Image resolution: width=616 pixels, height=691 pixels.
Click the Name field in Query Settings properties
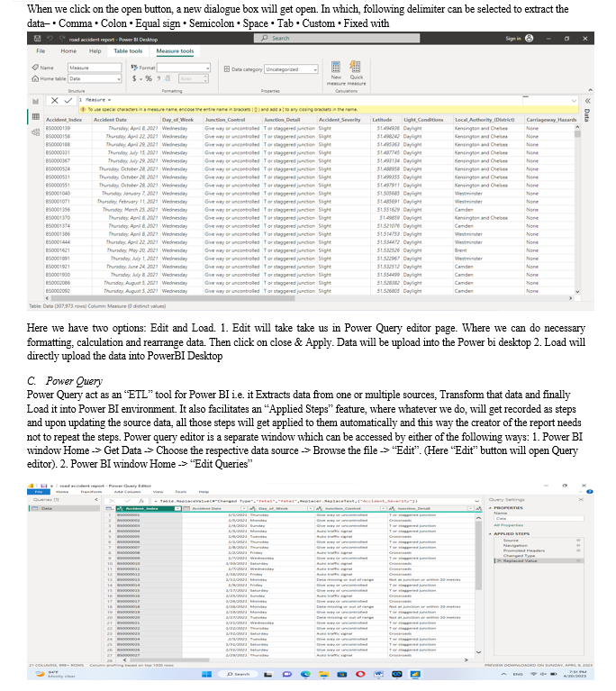[539, 519]
